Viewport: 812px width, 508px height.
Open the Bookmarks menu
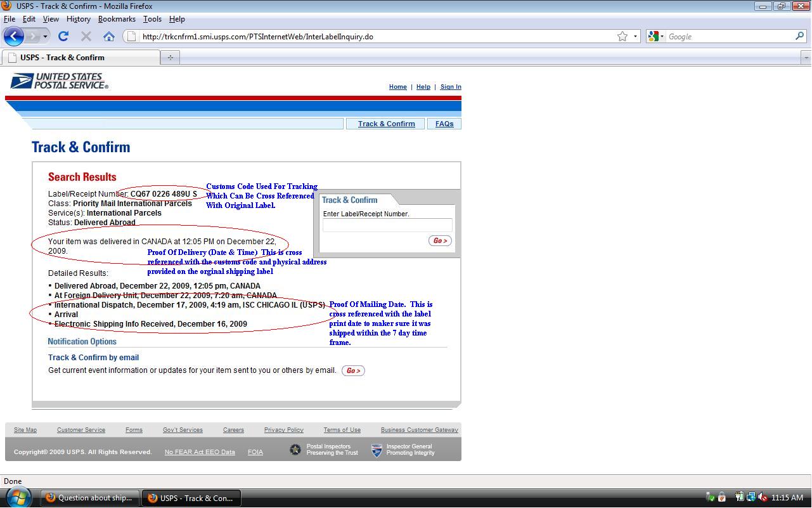(117, 19)
